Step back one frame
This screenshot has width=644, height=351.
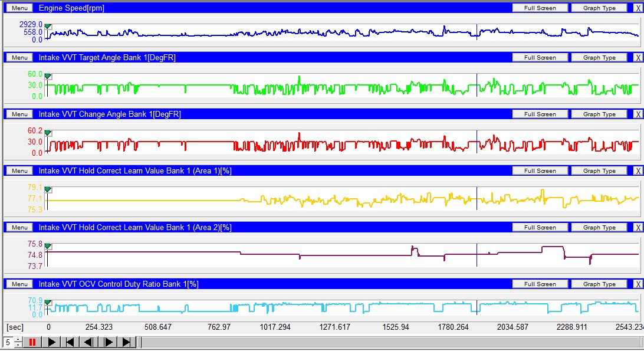coord(88,342)
